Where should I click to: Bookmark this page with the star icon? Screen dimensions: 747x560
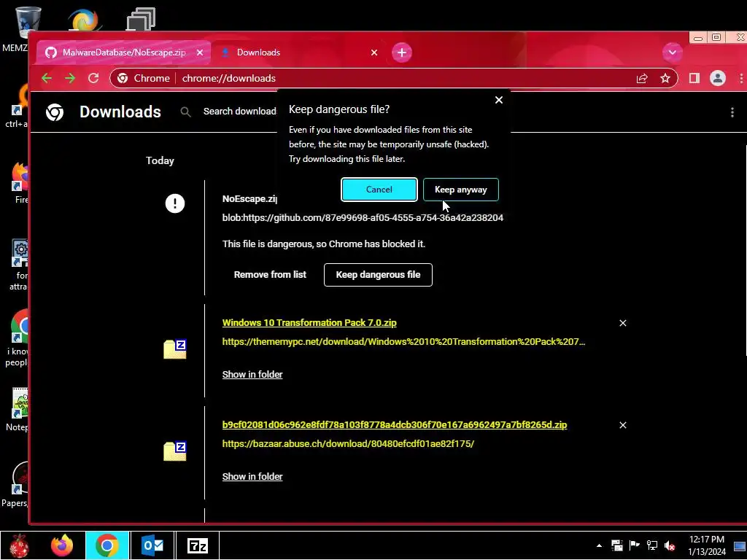point(665,78)
